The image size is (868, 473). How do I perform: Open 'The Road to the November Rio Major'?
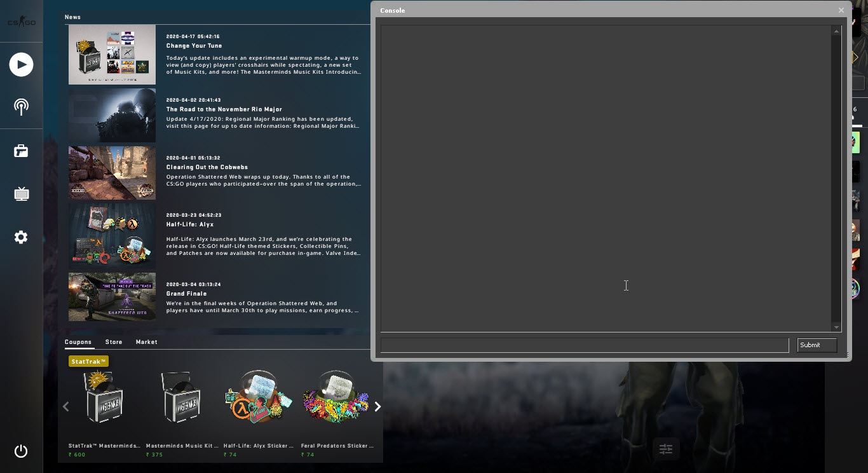(x=224, y=109)
